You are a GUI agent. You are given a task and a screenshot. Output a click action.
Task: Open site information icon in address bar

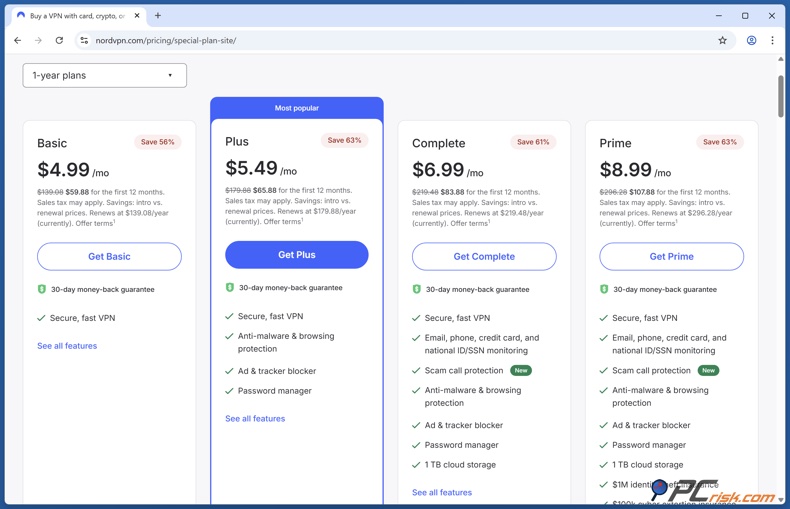pos(84,40)
